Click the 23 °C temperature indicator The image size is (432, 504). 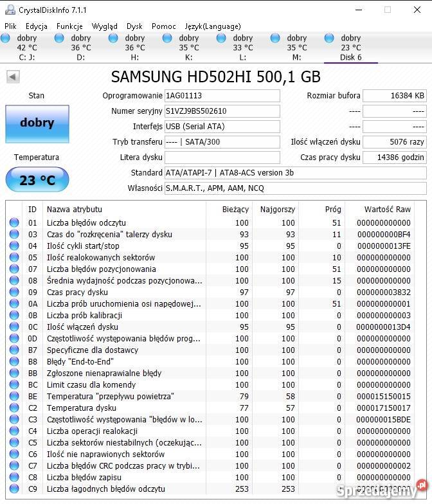37,180
